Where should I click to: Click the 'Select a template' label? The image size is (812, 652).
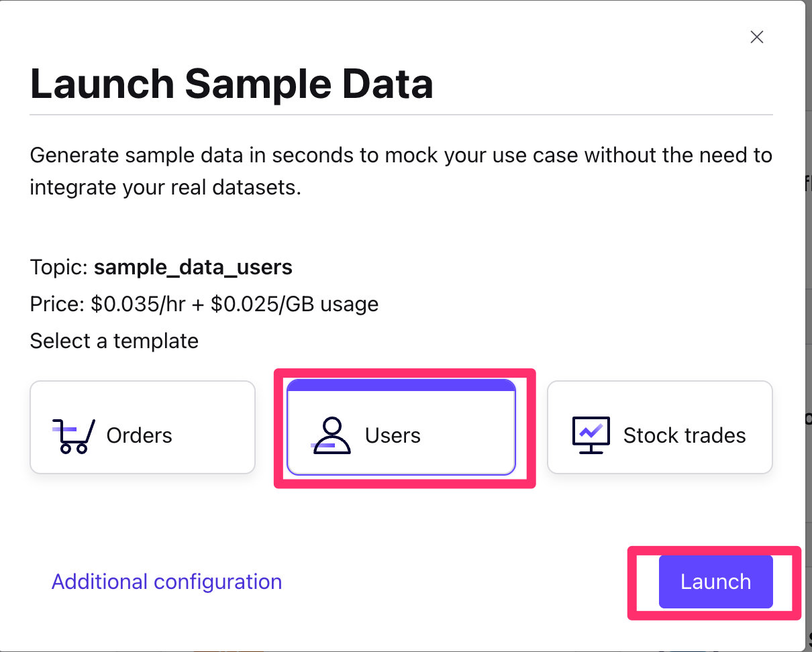point(114,341)
